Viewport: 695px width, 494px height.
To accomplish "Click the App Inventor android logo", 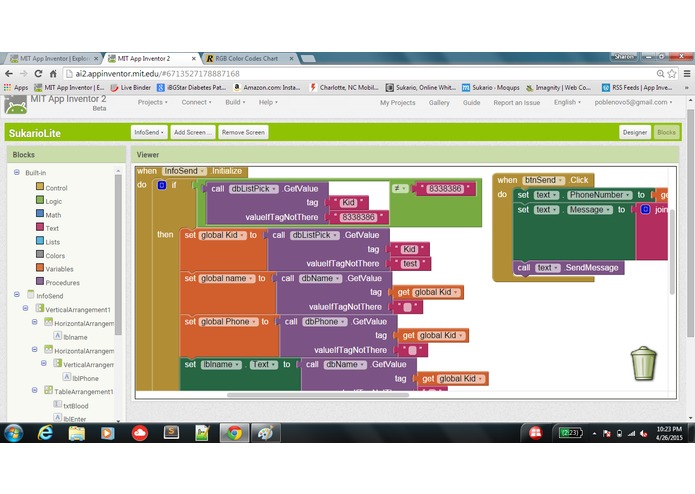I will [x=16, y=105].
